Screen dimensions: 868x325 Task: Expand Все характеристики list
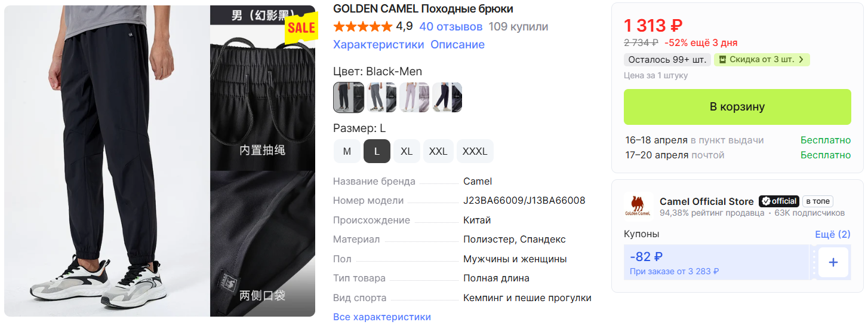(x=382, y=317)
